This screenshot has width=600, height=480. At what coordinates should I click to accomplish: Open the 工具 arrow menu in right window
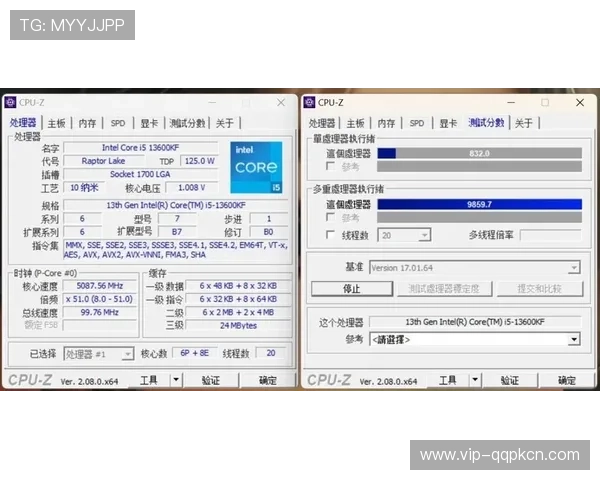[x=476, y=380]
